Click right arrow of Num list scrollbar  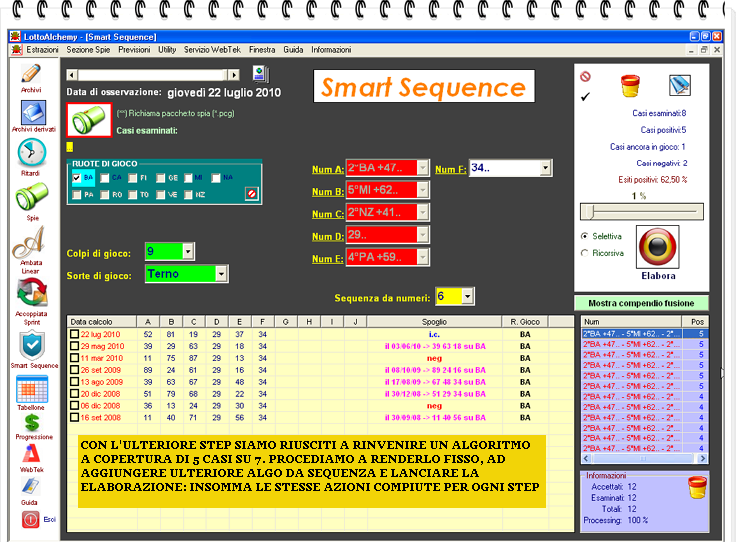click(702, 458)
